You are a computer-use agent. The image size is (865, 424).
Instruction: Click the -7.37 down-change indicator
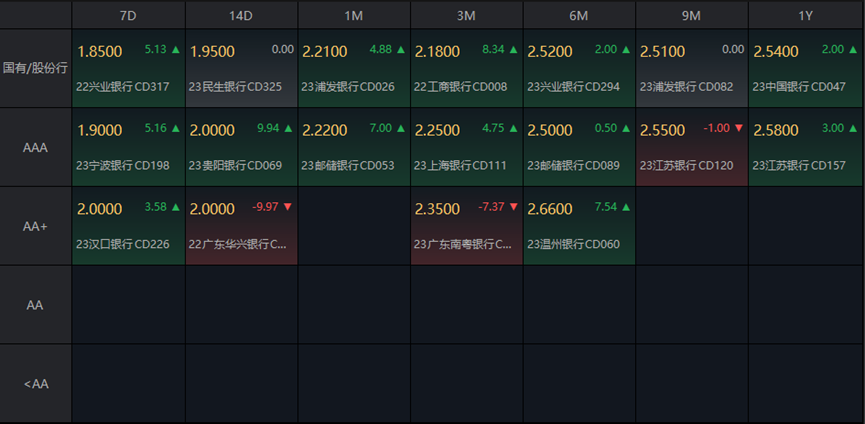point(498,207)
